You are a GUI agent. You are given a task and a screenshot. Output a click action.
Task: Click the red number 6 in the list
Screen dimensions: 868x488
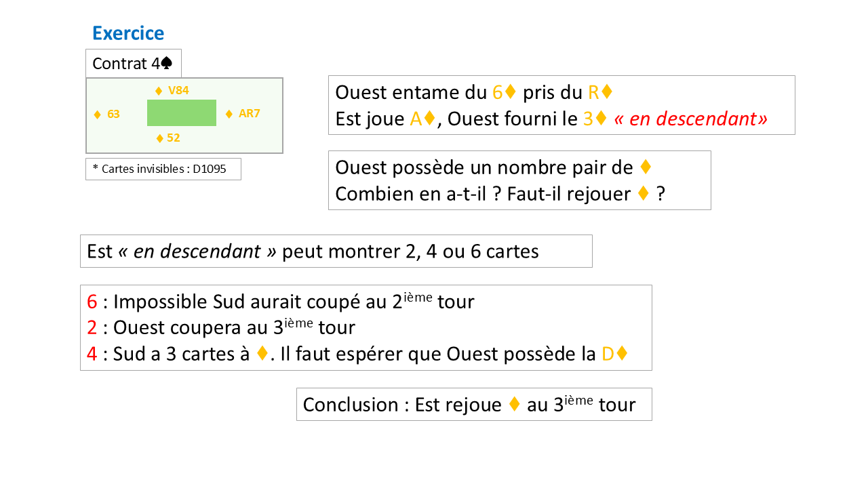point(92,302)
